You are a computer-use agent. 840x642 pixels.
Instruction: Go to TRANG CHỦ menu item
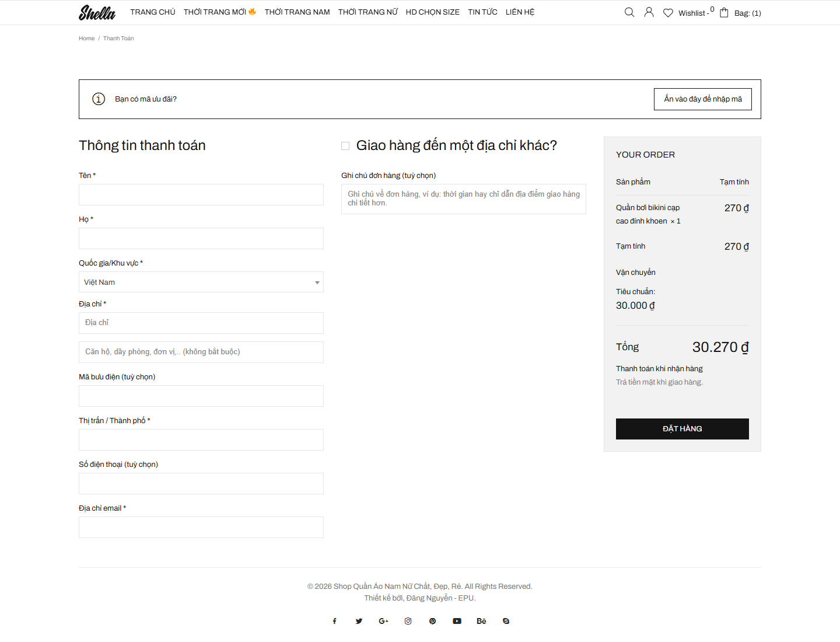coord(153,12)
